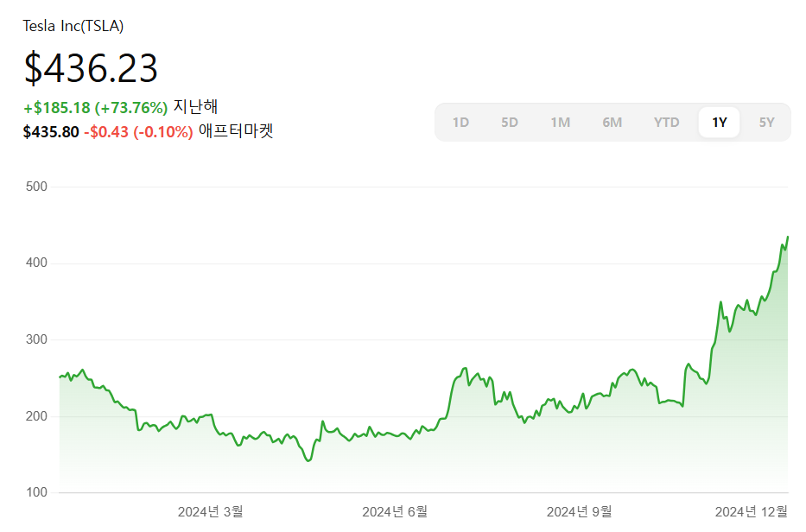The height and width of the screenshot is (532, 806).
Task: Choose the 6M range tab
Action: [612, 123]
